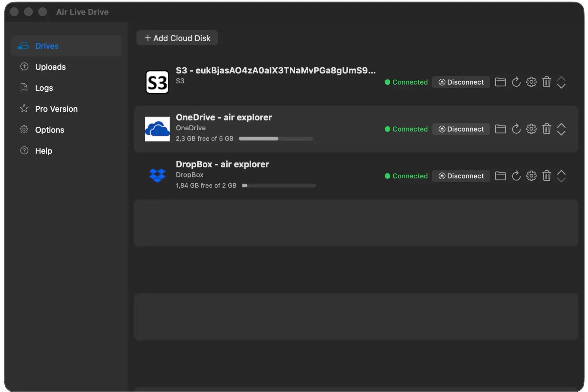Open settings gear for DropBox drive
The image size is (588, 392).
point(531,176)
